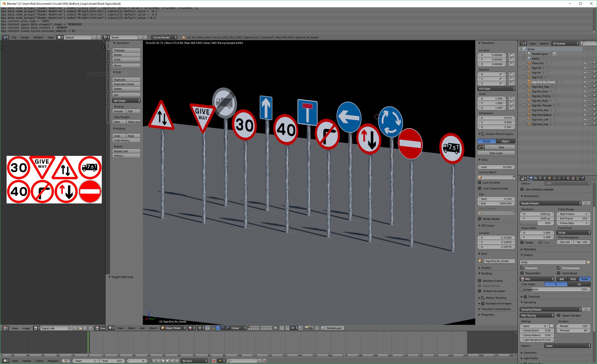The height and width of the screenshot is (364, 597).
Task: Open the Particles properties tab (sparkles icon)
Action: tap(578, 179)
